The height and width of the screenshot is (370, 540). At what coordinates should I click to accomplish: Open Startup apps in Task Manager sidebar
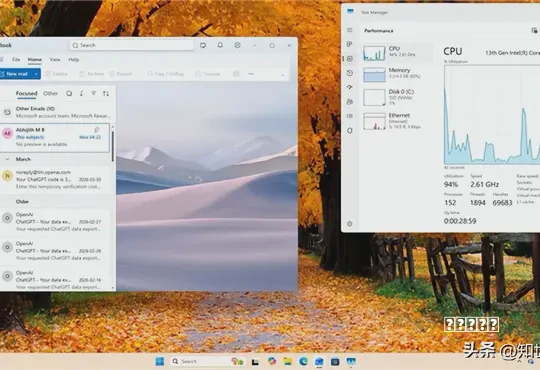(x=350, y=87)
